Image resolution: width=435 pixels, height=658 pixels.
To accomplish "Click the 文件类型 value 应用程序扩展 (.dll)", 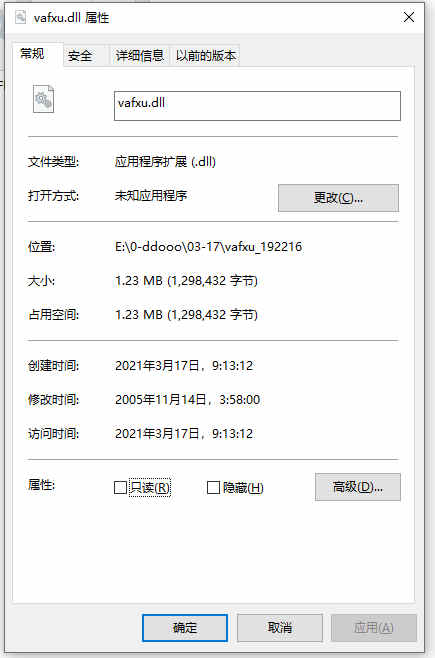I will [x=165, y=162].
